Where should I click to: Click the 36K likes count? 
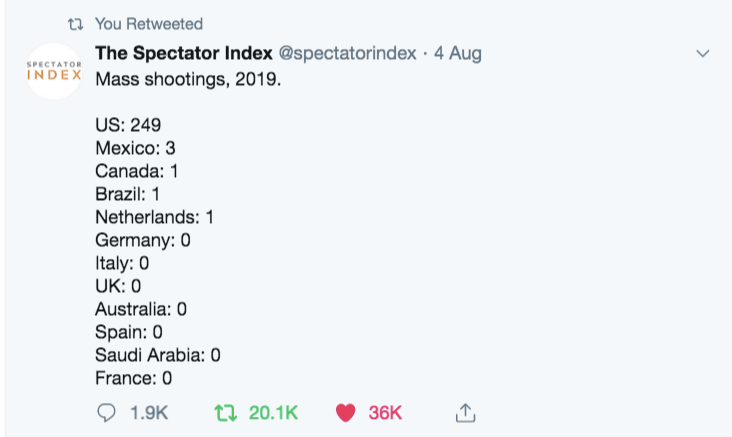pos(384,412)
